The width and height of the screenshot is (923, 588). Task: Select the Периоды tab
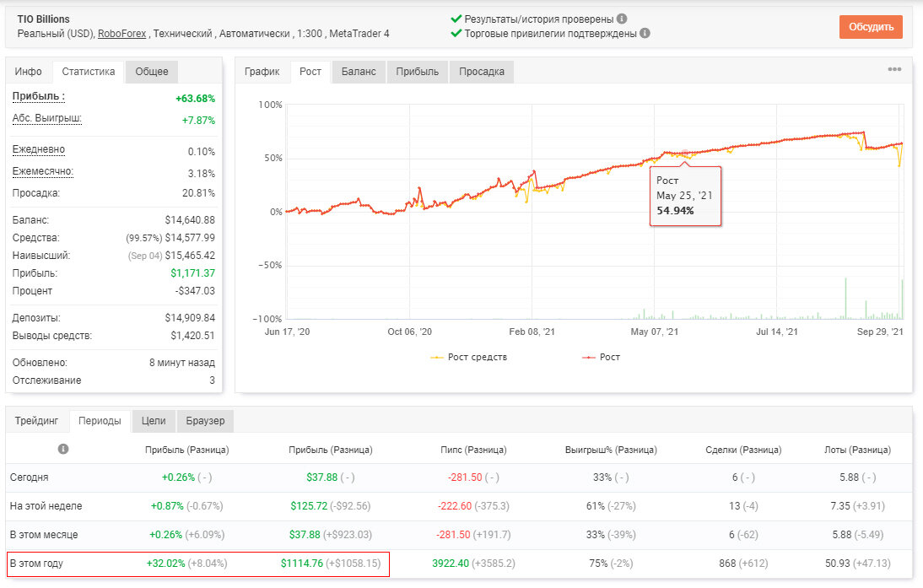(x=100, y=422)
